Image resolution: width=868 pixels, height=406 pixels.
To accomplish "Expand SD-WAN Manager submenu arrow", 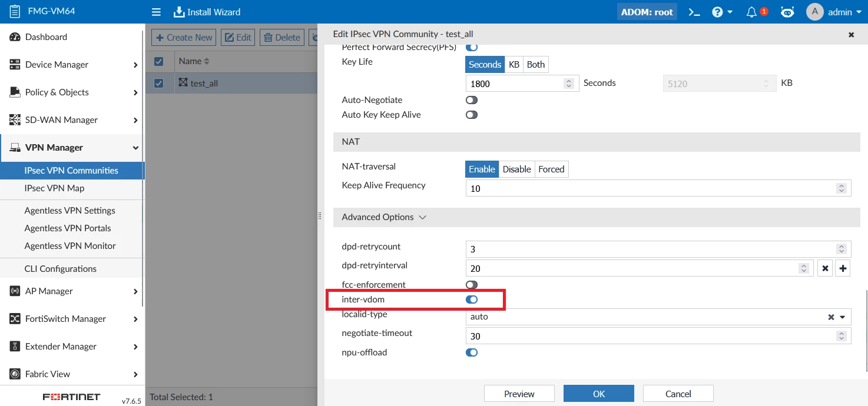I will click(x=135, y=120).
